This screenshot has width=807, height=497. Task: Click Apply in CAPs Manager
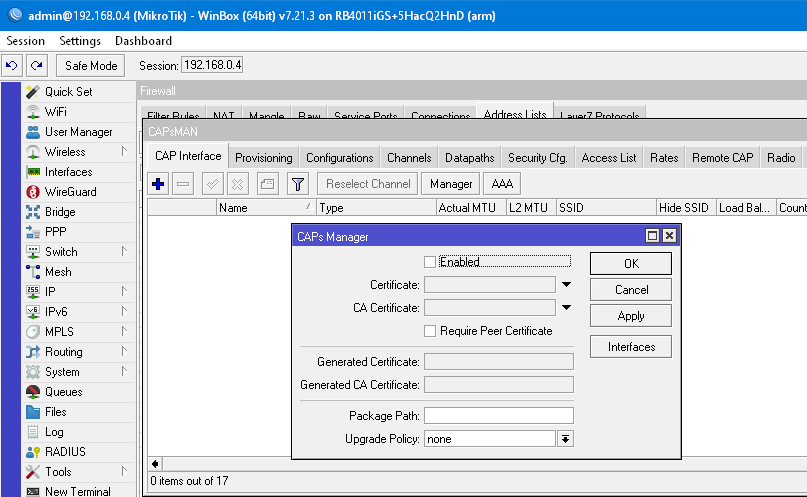coord(631,316)
